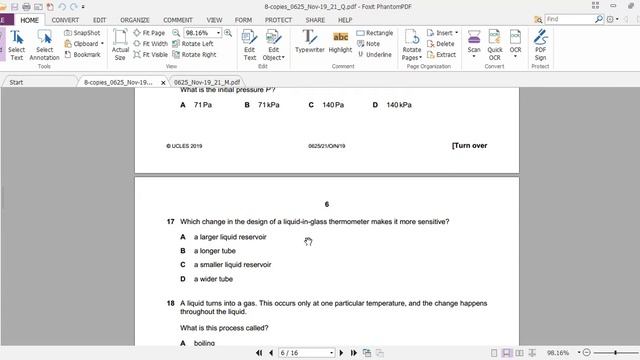Viewport: 640px width, 360px height.
Task: Open the page number dropdown 6 / 16
Action: coord(331,353)
